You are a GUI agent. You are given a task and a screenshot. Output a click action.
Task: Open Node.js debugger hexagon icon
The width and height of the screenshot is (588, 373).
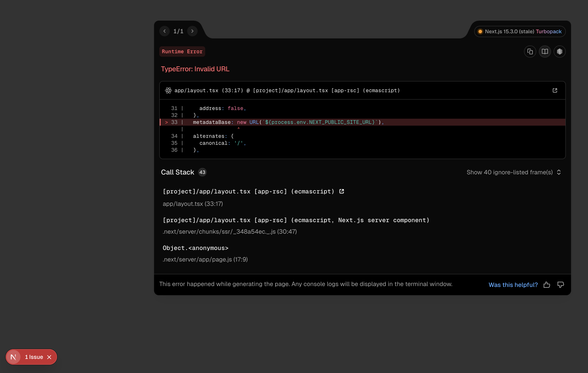560,52
